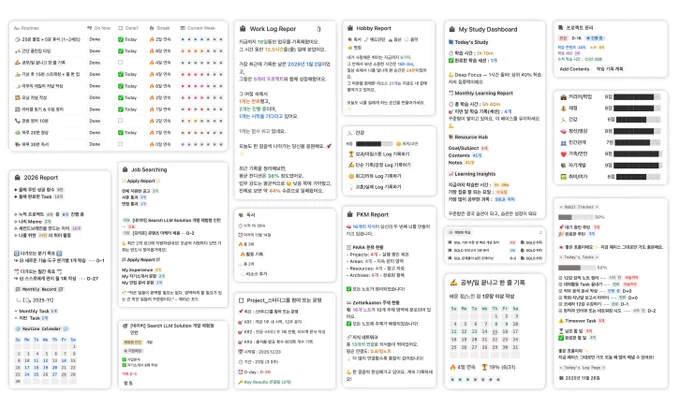This screenshot has height=408, width=680.
Task: Toggle the Today's Tasks section label
Action: point(579,257)
